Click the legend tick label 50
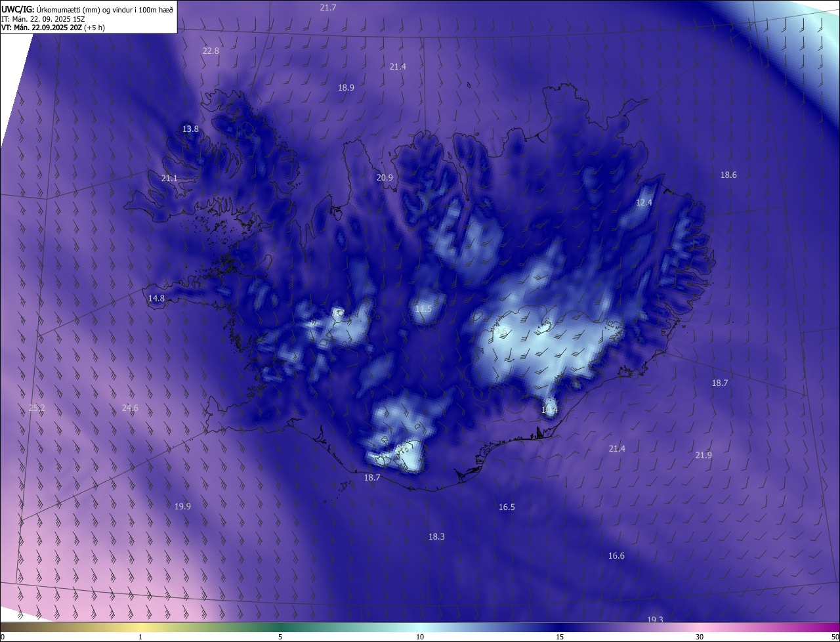The width and height of the screenshot is (840, 642). 835,637
